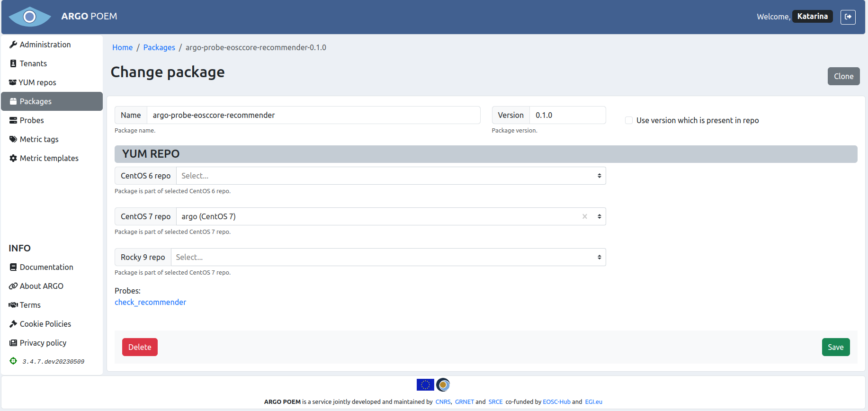The image size is (868, 411).
Task: Open Administration in the sidebar
Action: pyautogui.click(x=52, y=45)
